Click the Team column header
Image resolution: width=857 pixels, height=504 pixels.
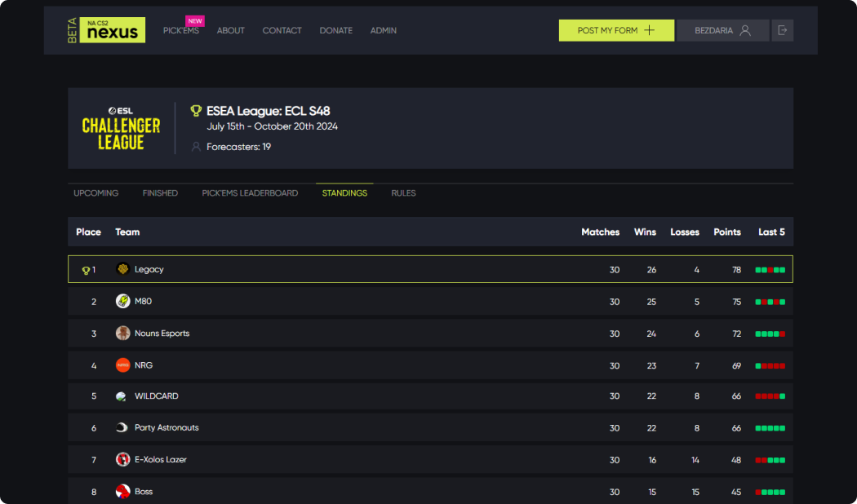(127, 232)
